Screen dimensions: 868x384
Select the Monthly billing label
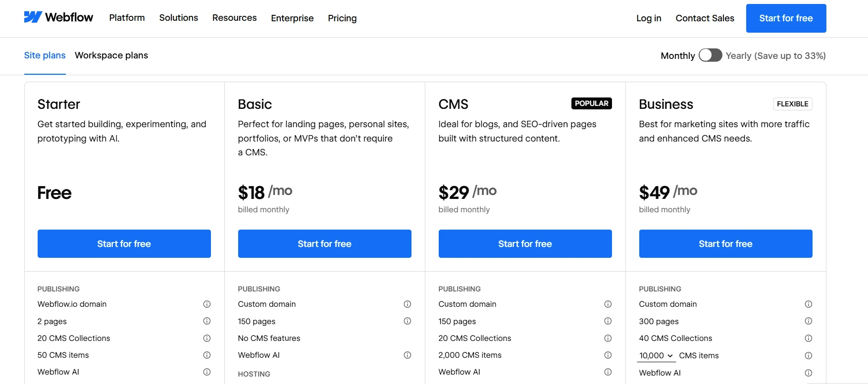pyautogui.click(x=678, y=56)
